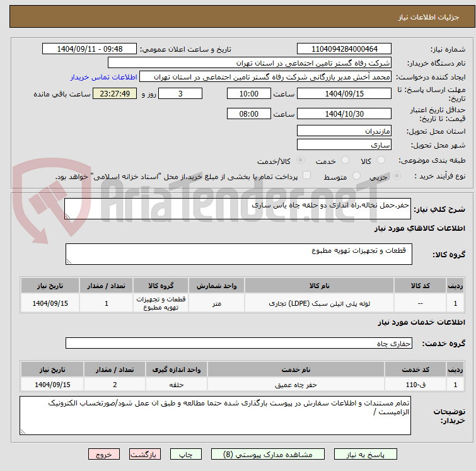Select the کالا radio button
Screen dimensions: 476x471
point(381,160)
